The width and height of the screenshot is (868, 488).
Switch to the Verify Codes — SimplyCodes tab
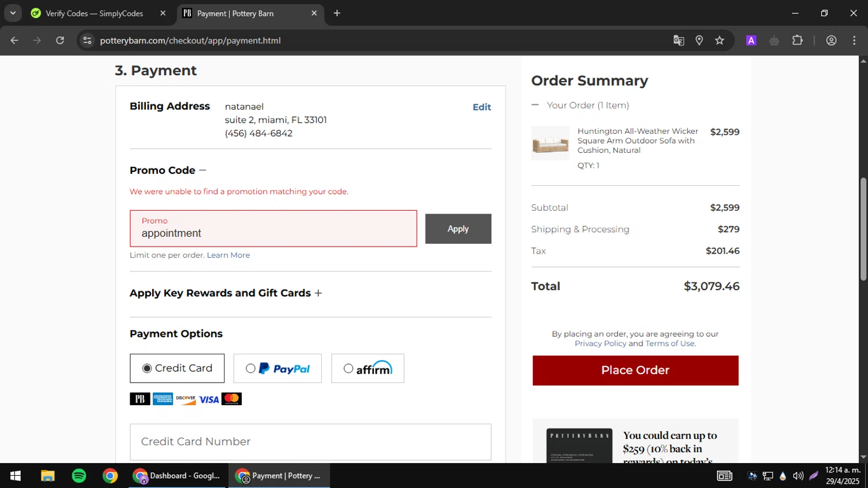point(94,13)
